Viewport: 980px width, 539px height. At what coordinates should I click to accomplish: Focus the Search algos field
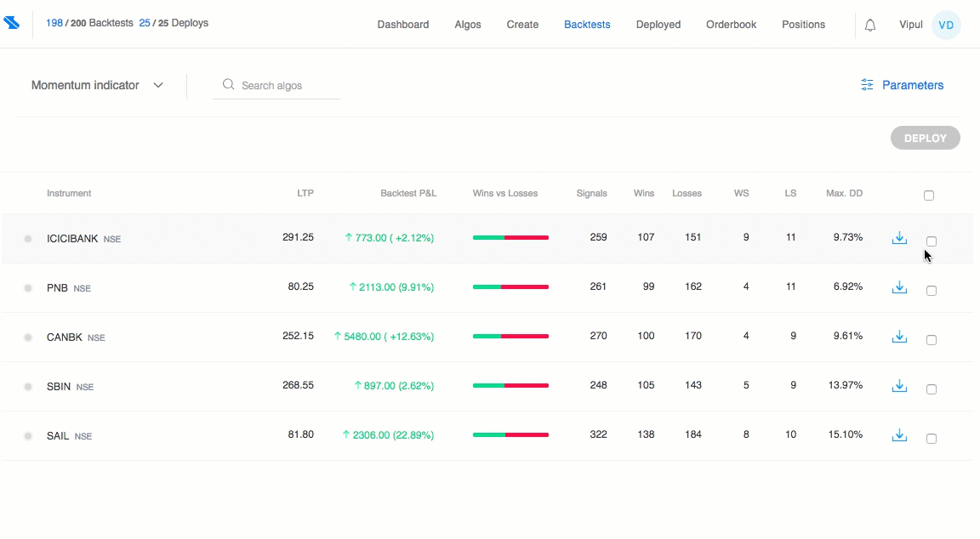(x=276, y=86)
